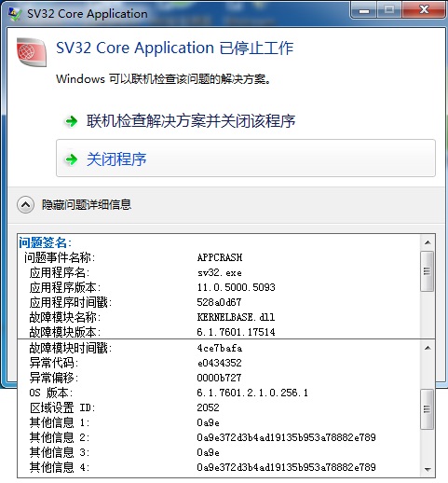Click the 应用程序时间戳 label
Viewport: 448px width, 483px height.
point(71,302)
